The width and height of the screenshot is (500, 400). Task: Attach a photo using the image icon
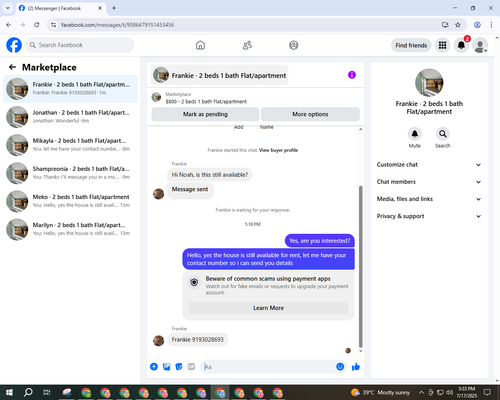tap(166, 367)
